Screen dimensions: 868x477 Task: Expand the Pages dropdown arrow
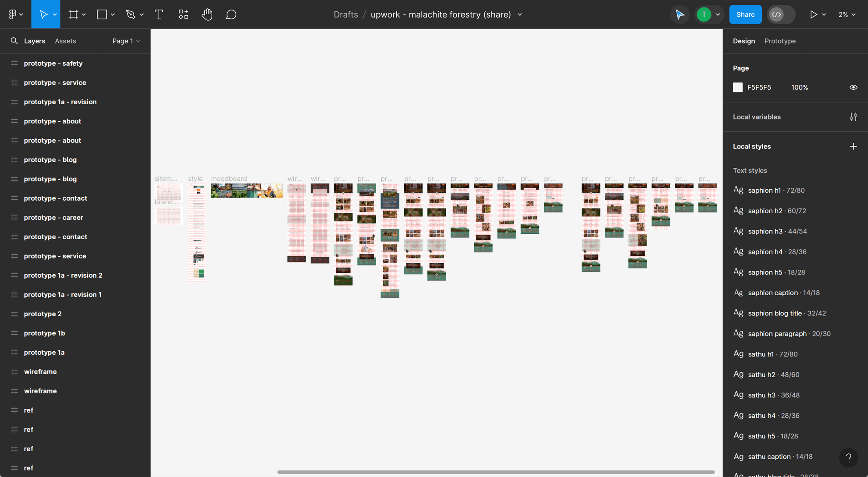(x=138, y=41)
